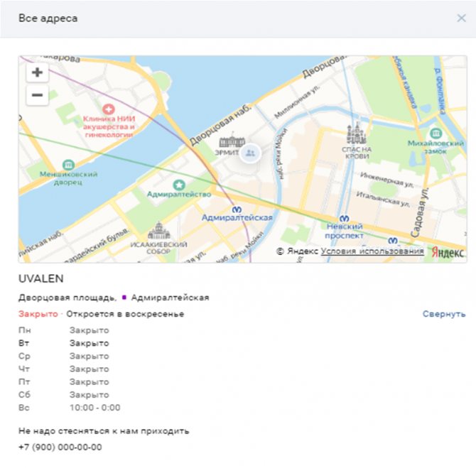
Task: Click Меншиковский дворец landmark icon
Action: pos(68,165)
